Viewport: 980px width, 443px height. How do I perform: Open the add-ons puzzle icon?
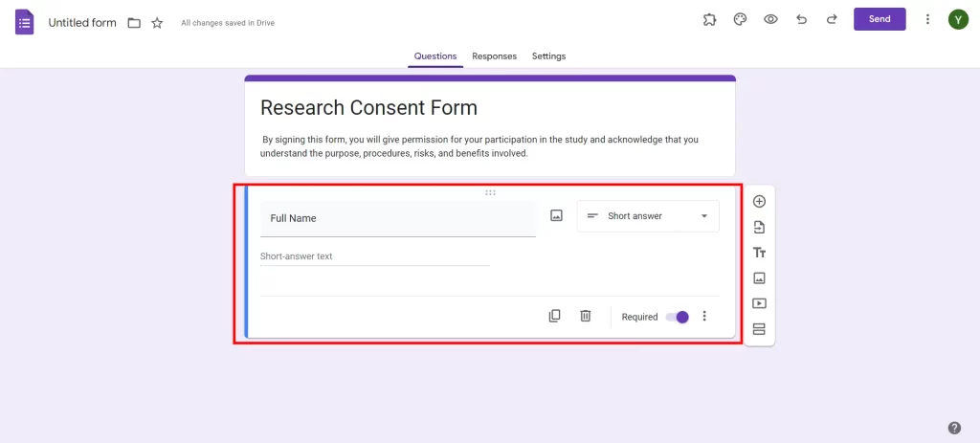(x=709, y=19)
